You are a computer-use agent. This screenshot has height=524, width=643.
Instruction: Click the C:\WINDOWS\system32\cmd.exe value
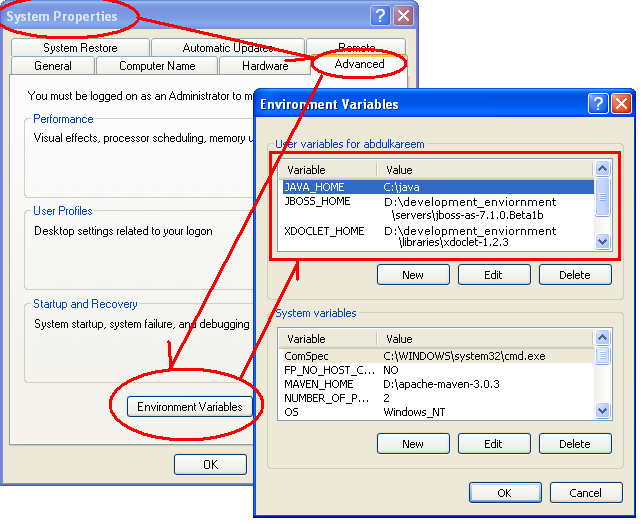pyautogui.click(x=464, y=356)
